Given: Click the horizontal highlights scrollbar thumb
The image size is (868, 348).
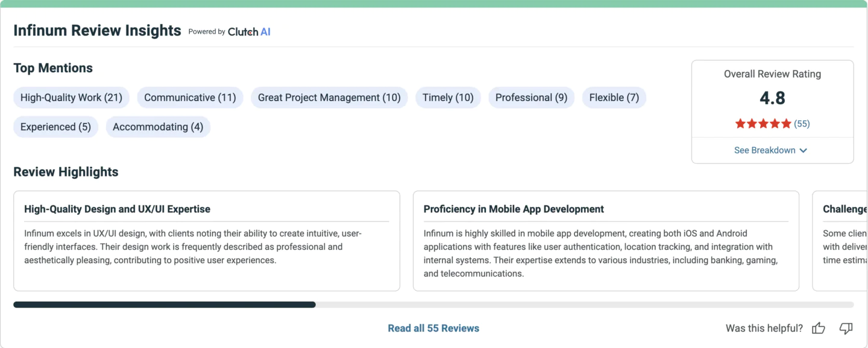Looking at the screenshot, I should (x=165, y=305).
